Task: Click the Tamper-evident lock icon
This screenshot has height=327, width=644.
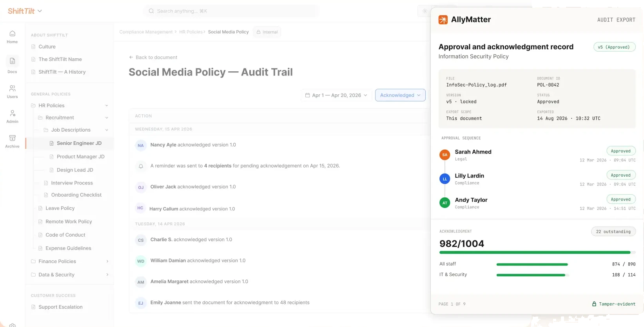Action: tap(594, 304)
